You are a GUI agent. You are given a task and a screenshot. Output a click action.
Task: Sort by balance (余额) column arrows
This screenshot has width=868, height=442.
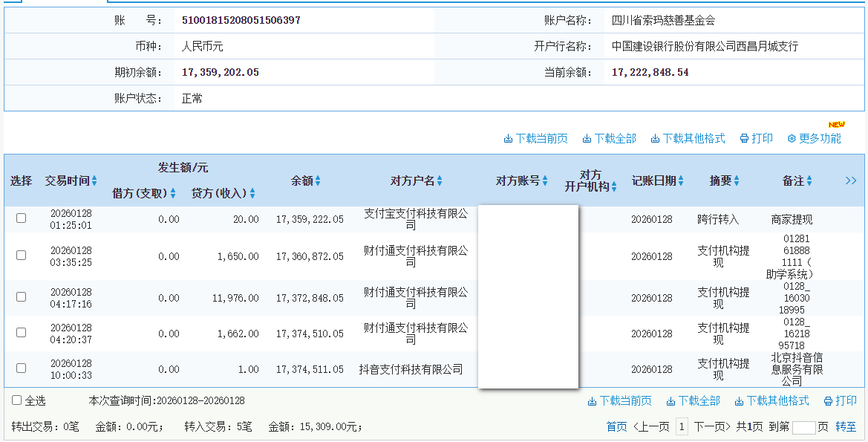(x=318, y=180)
